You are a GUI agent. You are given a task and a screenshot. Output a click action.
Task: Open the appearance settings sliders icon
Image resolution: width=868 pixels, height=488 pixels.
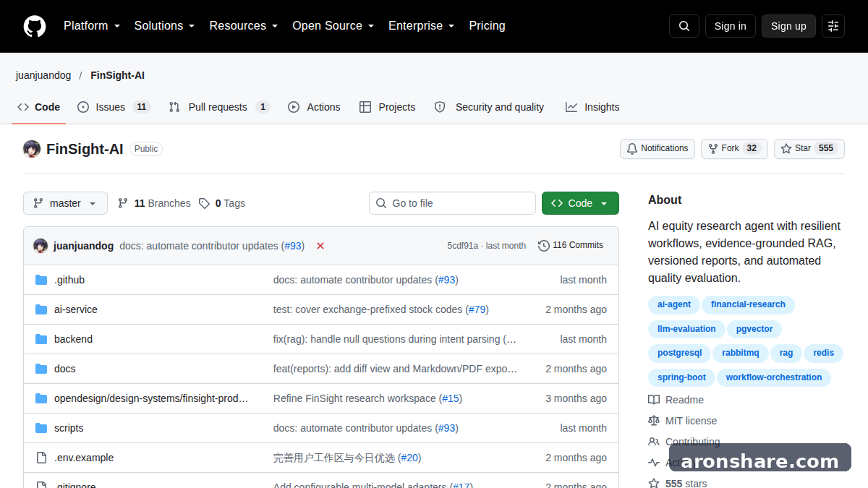833,26
